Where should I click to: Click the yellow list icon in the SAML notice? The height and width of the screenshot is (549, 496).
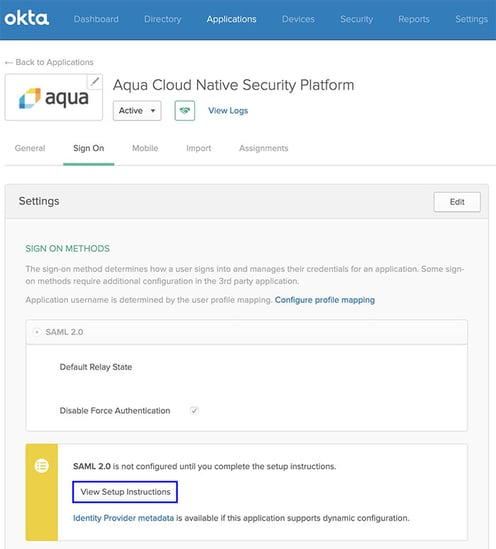(42, 466)
